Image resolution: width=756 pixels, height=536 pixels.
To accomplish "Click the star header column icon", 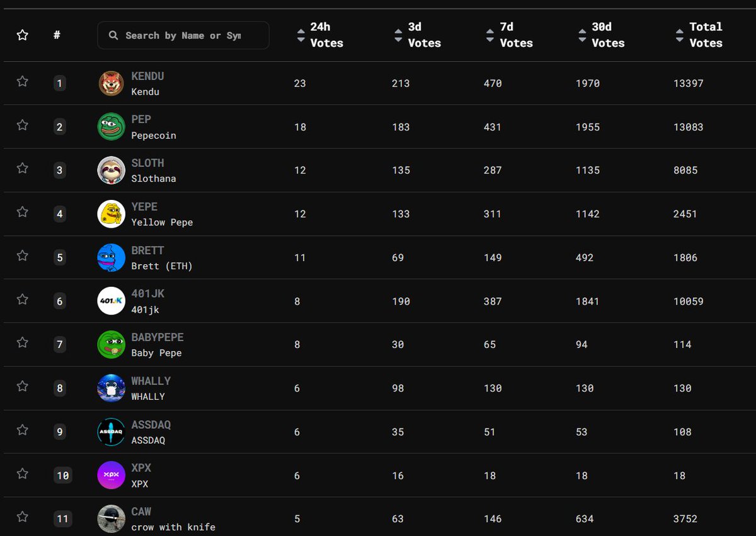I will pyautogui.click(x=23, y=35).
